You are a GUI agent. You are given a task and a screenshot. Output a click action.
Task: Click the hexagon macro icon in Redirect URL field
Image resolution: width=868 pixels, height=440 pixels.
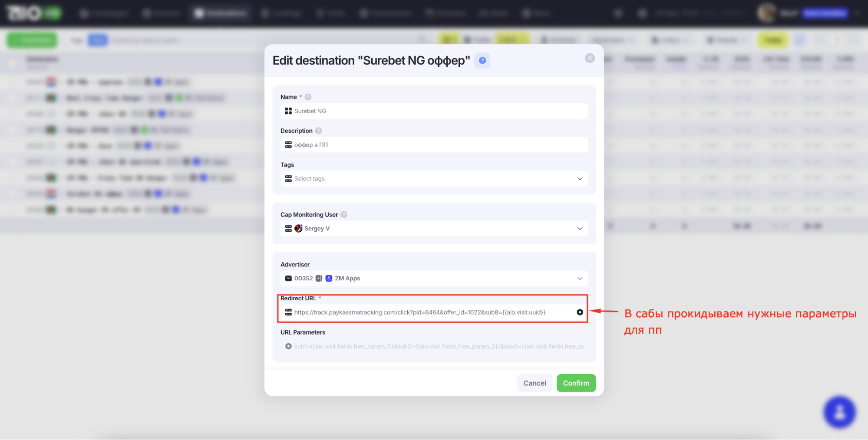coord(580,312)
